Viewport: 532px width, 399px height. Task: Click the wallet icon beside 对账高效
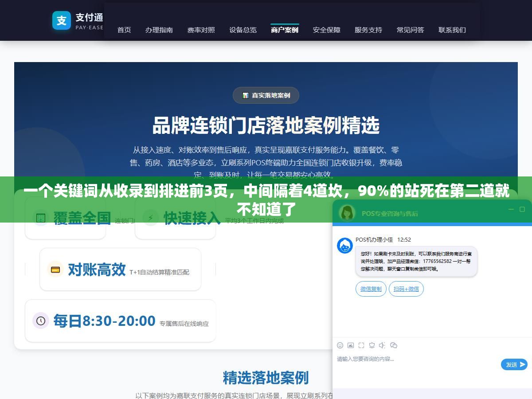coord(55,270)
